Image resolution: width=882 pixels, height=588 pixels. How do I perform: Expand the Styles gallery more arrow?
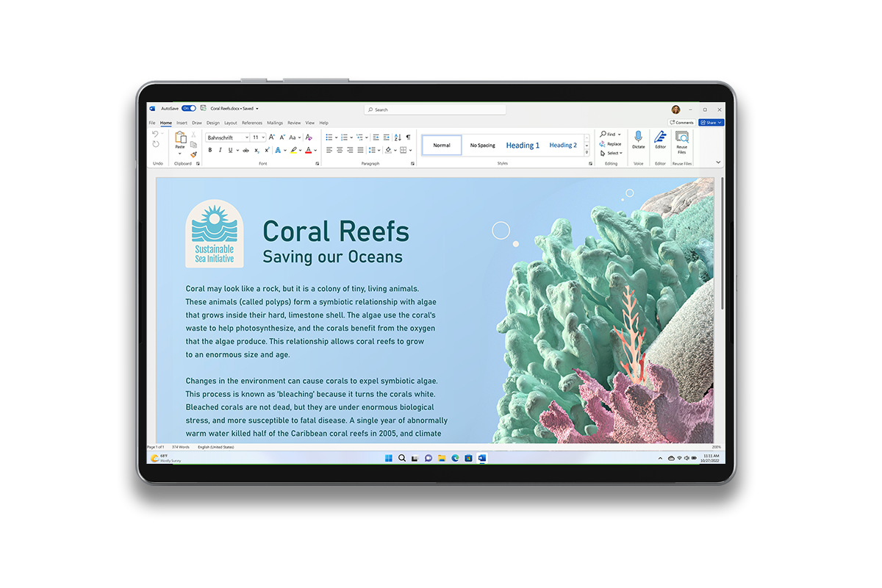(x=587, y=153)
